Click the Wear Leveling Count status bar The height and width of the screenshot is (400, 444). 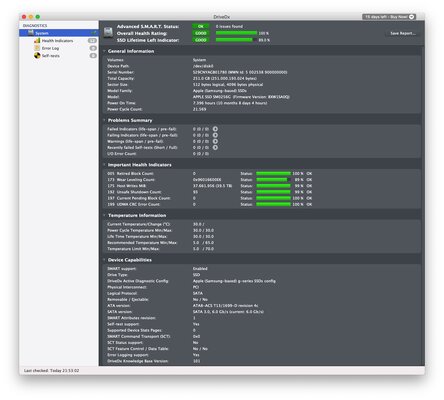[273, 180]
